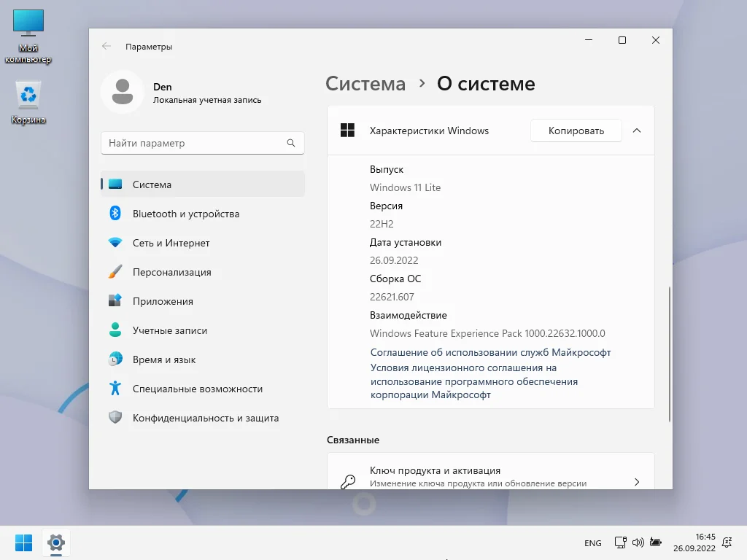Click the Специальные возможности accessibility icon
The width and height of the screenshot is (747, 560).
(x=115, y=388)
